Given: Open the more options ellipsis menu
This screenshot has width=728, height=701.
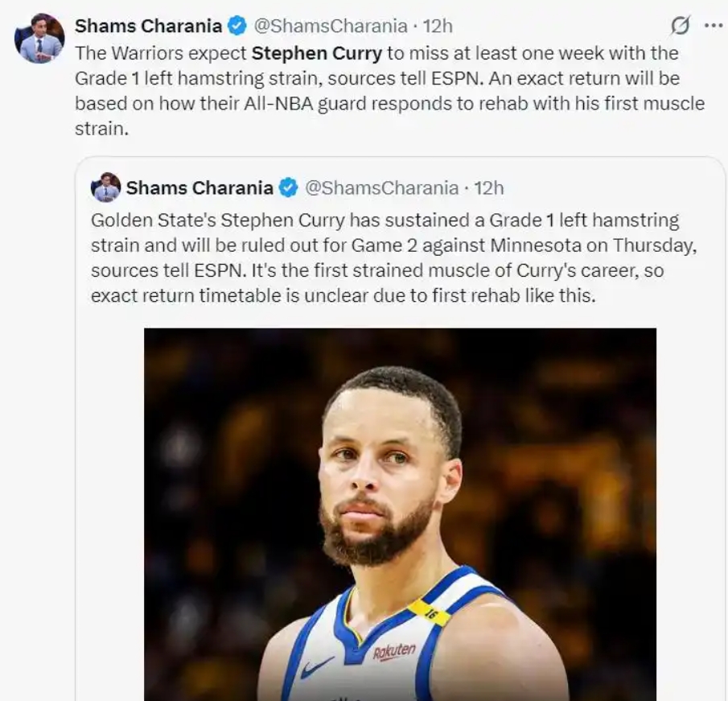Looking at the screenshot, I should [713, 26].
